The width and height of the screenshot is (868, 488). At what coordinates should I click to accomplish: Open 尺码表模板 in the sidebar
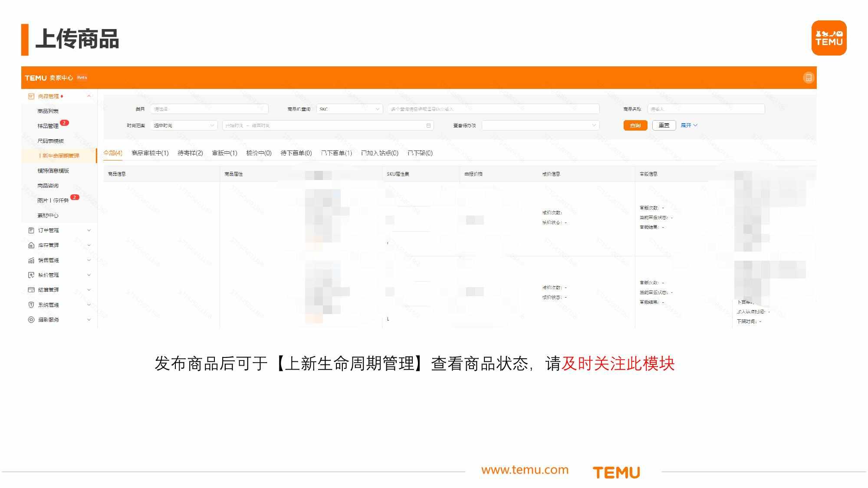click(50, 141)
